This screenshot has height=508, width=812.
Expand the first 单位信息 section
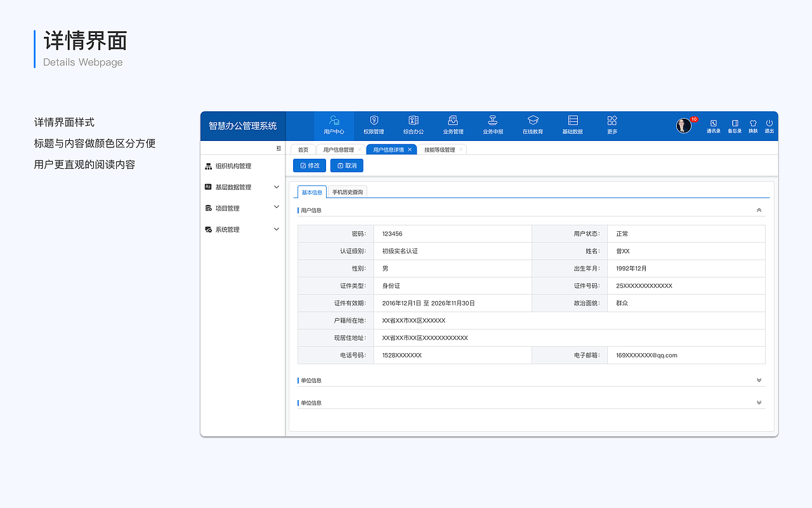tap(759, 380)
